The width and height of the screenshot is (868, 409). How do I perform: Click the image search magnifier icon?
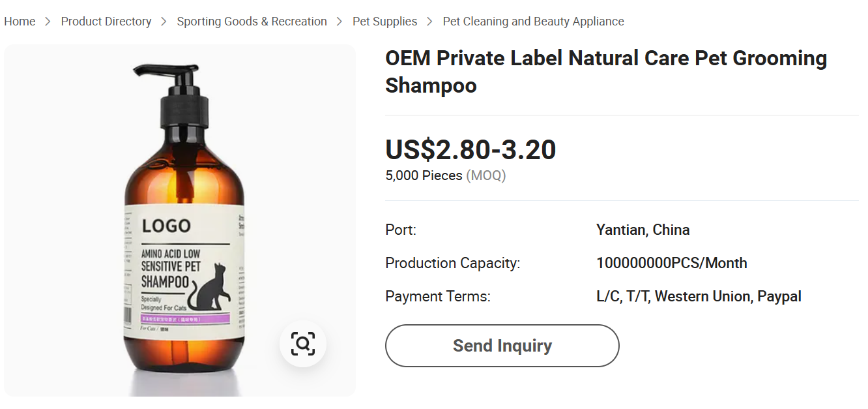pos(303,343)
